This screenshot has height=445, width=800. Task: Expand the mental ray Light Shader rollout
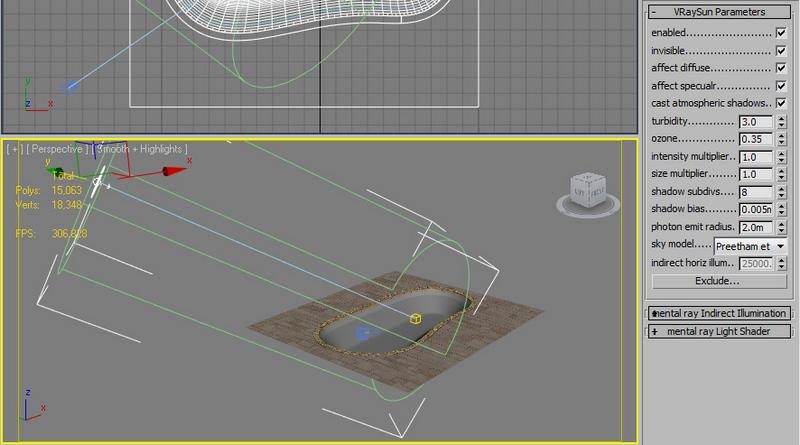717,331
